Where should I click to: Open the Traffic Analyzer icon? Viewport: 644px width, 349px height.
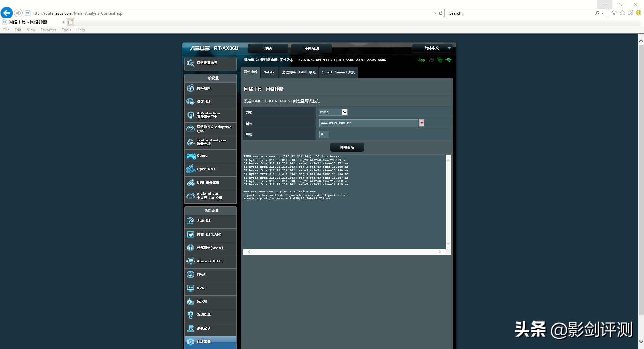point(191,142)
